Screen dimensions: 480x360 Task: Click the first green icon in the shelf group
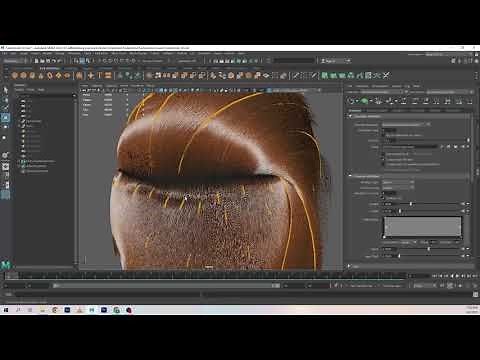(x=325, y=76)
